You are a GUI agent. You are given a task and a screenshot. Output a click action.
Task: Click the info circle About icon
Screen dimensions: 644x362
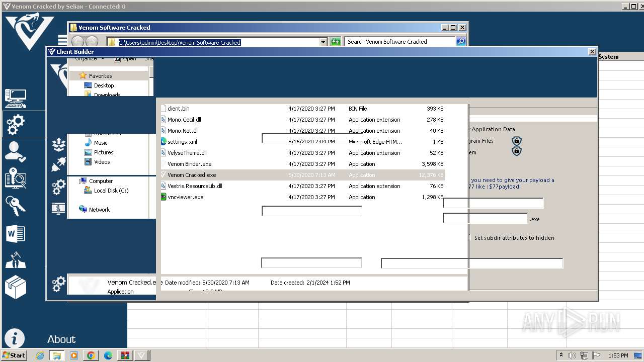(14, 338)
